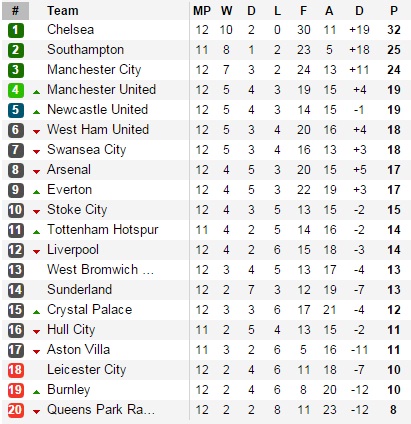Viewport: 411px width, 424px height.
Task: Sort table by the Team column header
Action: [x=63, y=11]
